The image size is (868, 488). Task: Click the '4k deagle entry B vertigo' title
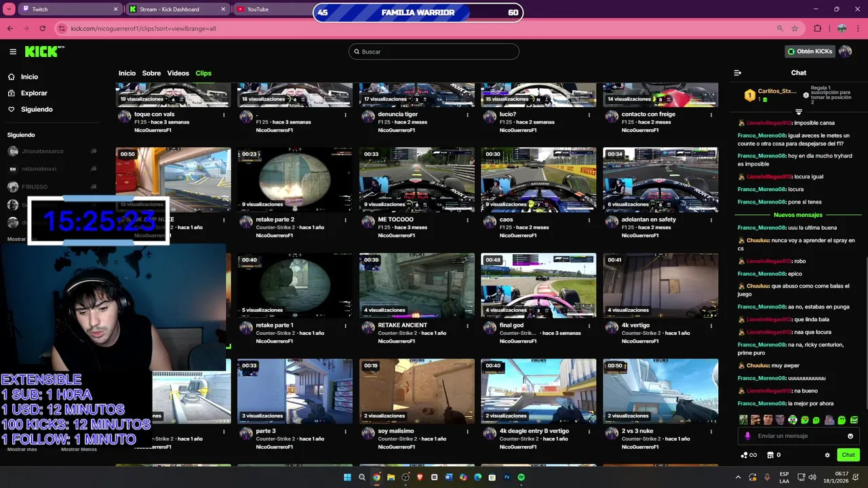click(x=534, y=431)
